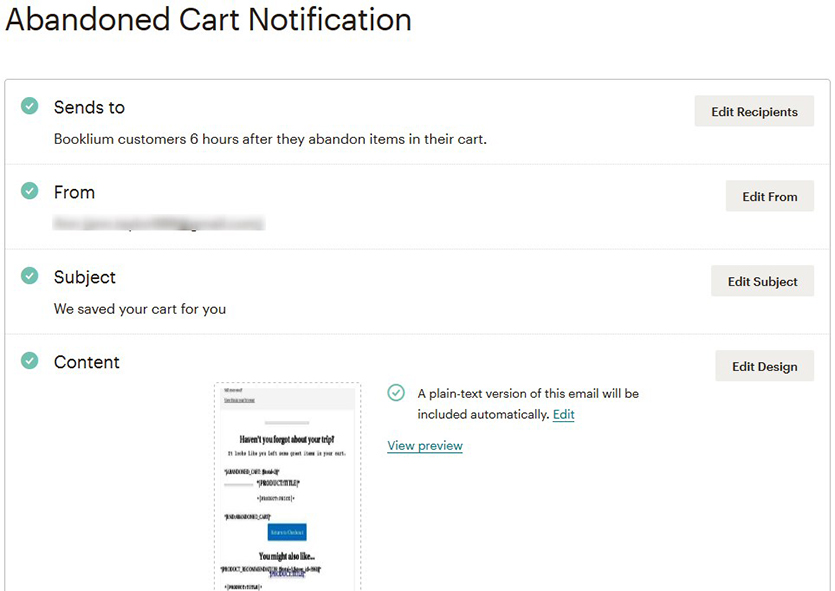835x591 pixels.
Task: Click the blue checkout button in email thumbnail
Action: point(287,532)
